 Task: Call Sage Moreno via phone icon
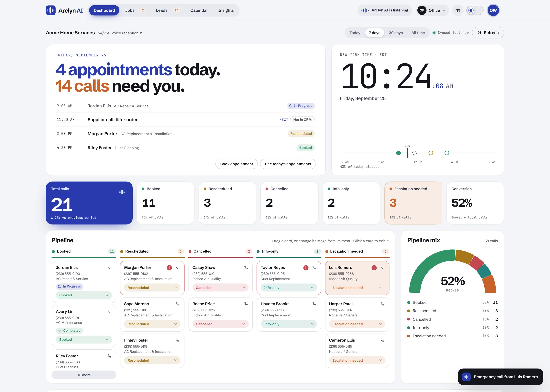click(x=177, y=304)
